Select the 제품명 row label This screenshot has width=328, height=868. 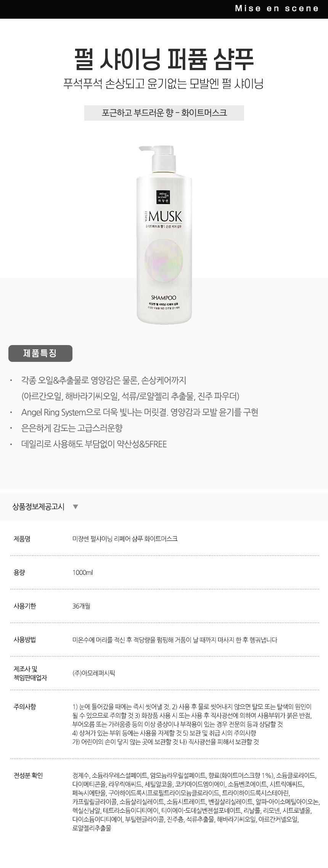(x=22, y=539)
